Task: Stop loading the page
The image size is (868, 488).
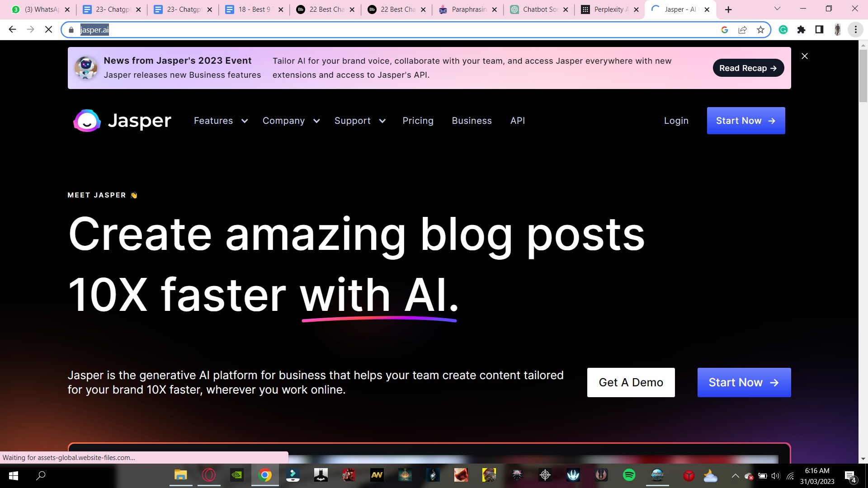Action: pyautogui.click(x=48, y=30)
